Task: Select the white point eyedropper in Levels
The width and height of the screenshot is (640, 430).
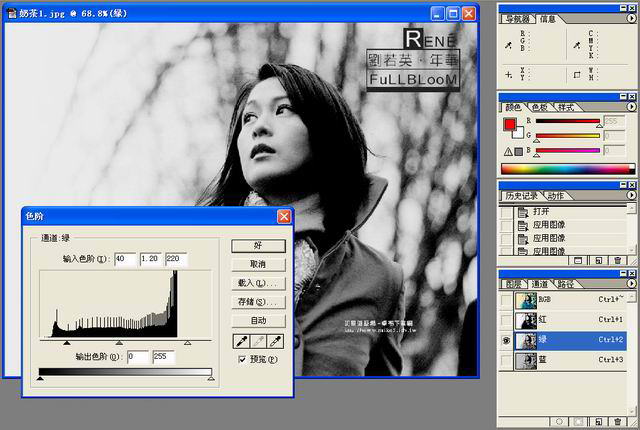Action: click(276, 341)
